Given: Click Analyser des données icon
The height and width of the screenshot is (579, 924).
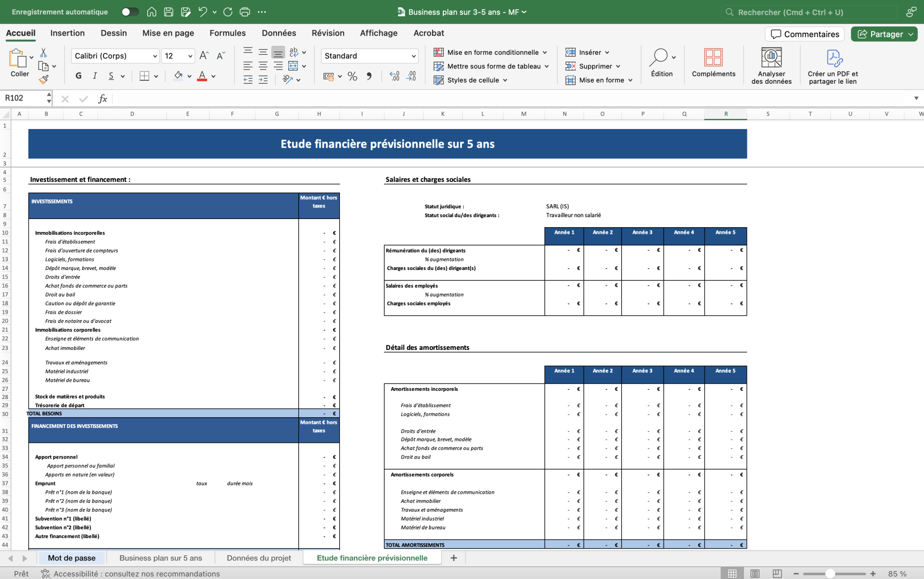Looking at the screenshot, I should (771, 57).
